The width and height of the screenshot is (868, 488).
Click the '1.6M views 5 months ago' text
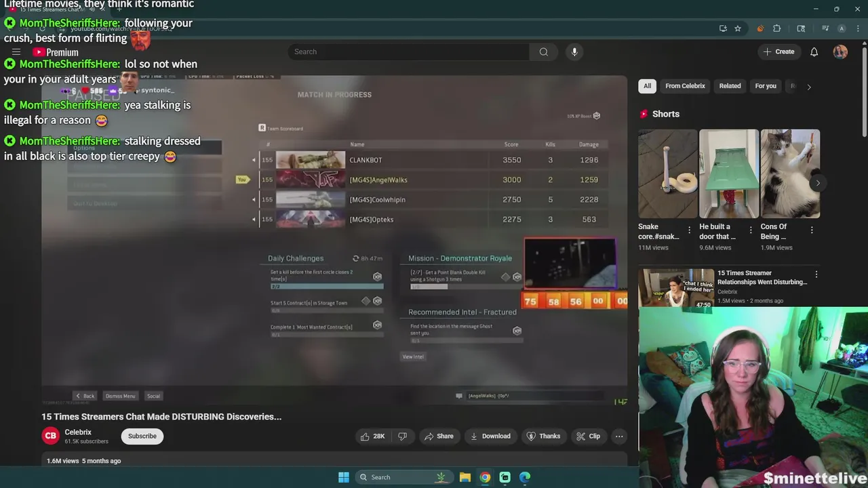coord(83,461)
